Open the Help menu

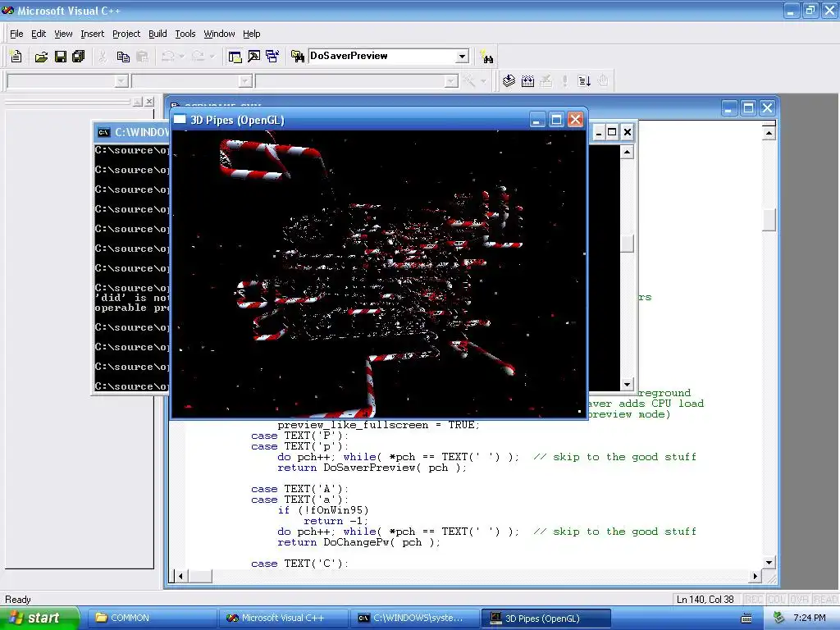251,34
